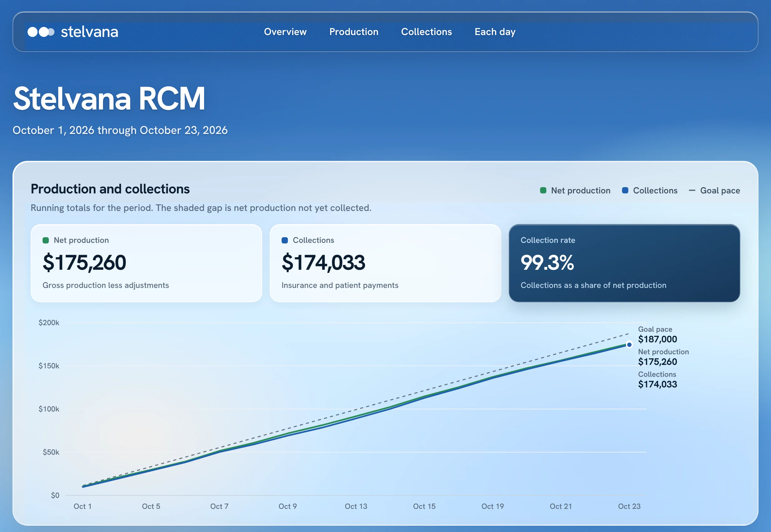This screenshot has height=532, width=771.
Task: Click the stelvana wordmark in header
Action: (89, 32)
